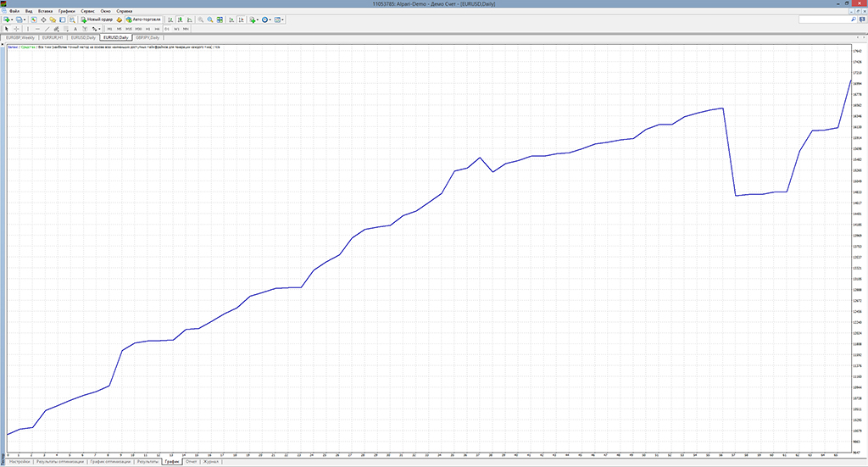Open the Сервис menu
The height and width of the screenshot is (467, 868).
coord(87,11)
